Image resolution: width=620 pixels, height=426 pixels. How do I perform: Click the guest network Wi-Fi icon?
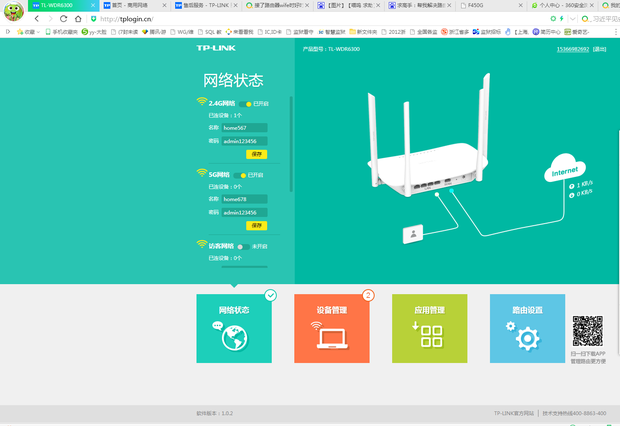(x=202, y=244)
